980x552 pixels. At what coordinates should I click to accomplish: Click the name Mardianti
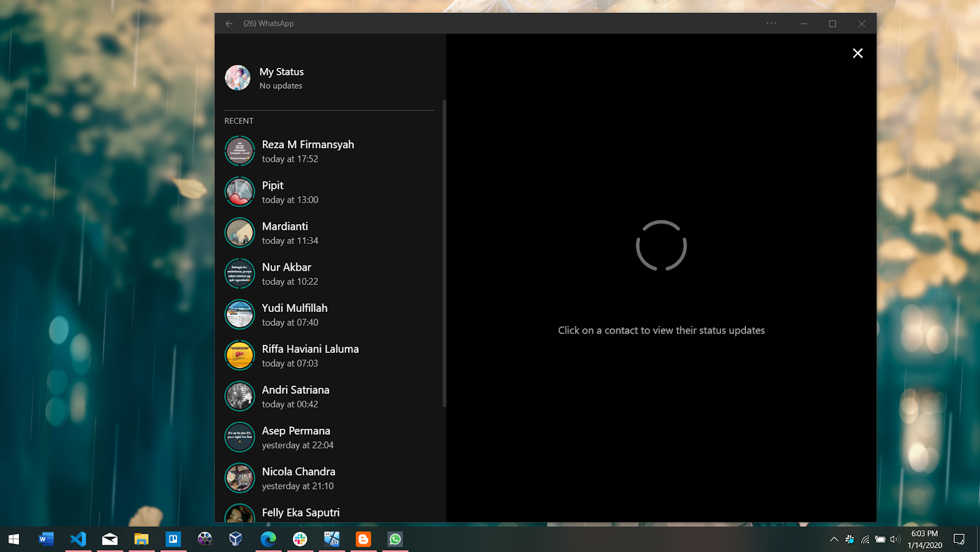pos(285,226)
